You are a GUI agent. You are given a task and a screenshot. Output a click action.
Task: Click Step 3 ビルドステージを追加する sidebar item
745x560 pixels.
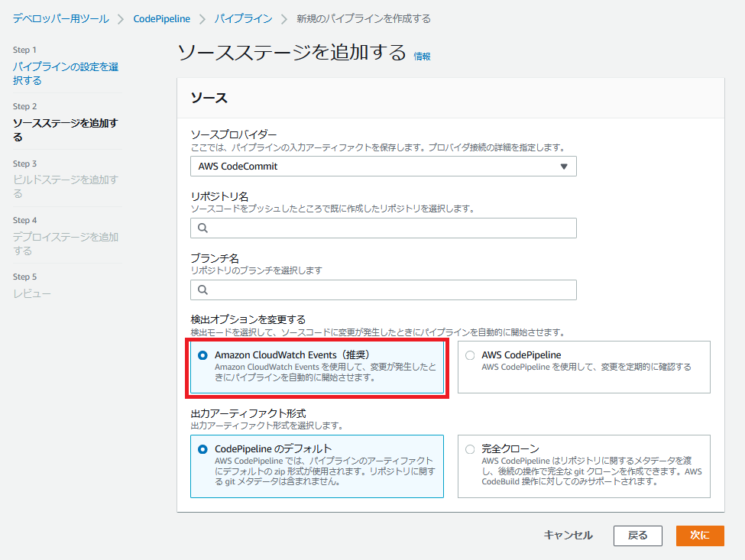(66, 186)
